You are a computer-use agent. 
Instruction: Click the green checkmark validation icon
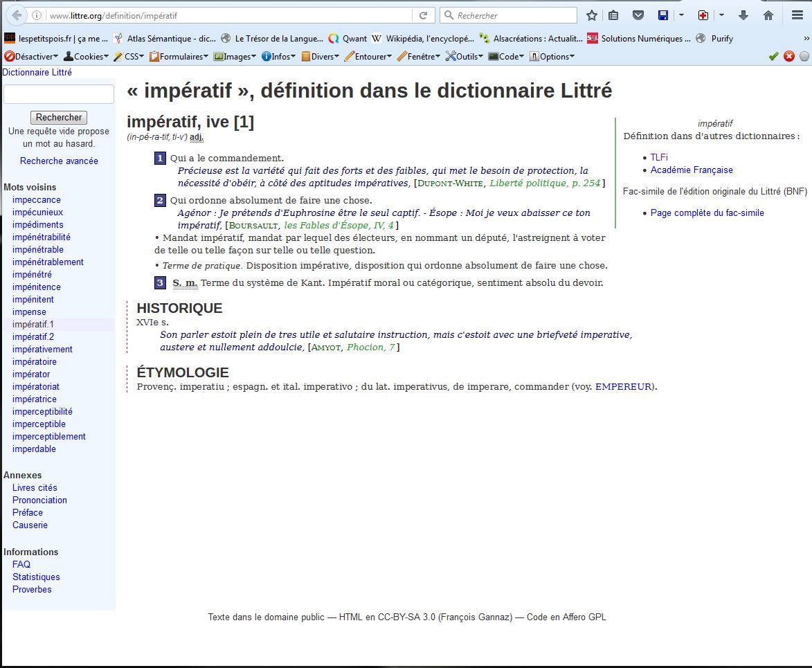774,57
